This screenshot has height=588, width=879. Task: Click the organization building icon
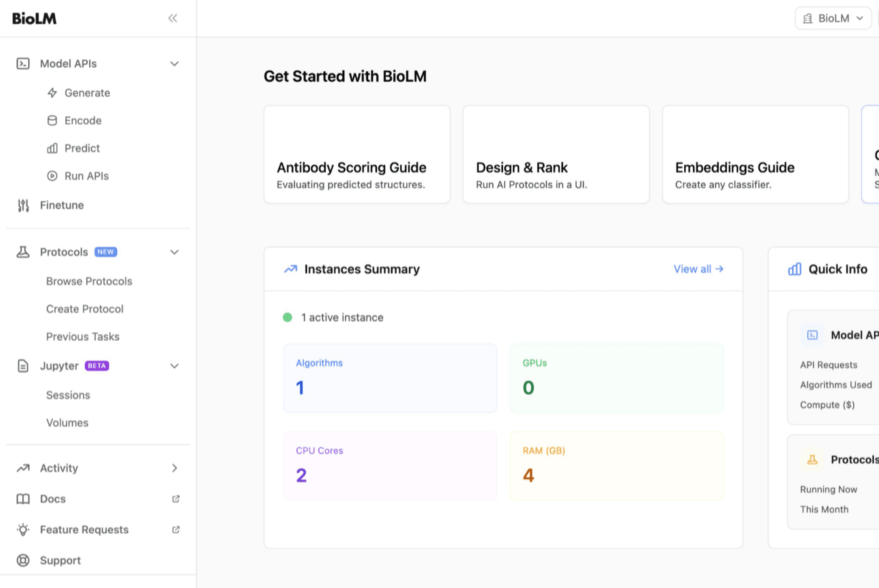(x=808, y=18)
